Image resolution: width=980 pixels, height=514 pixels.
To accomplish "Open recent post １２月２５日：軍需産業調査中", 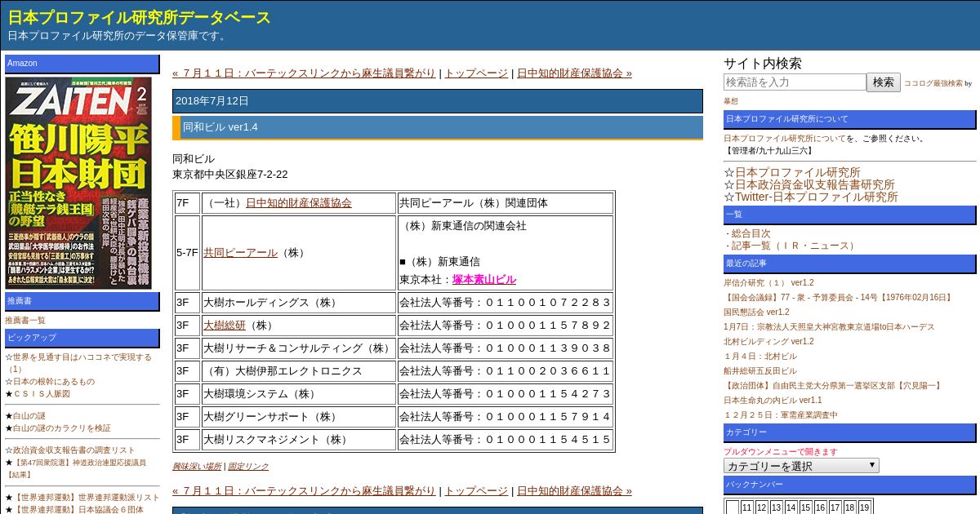I will click(781, 415).
